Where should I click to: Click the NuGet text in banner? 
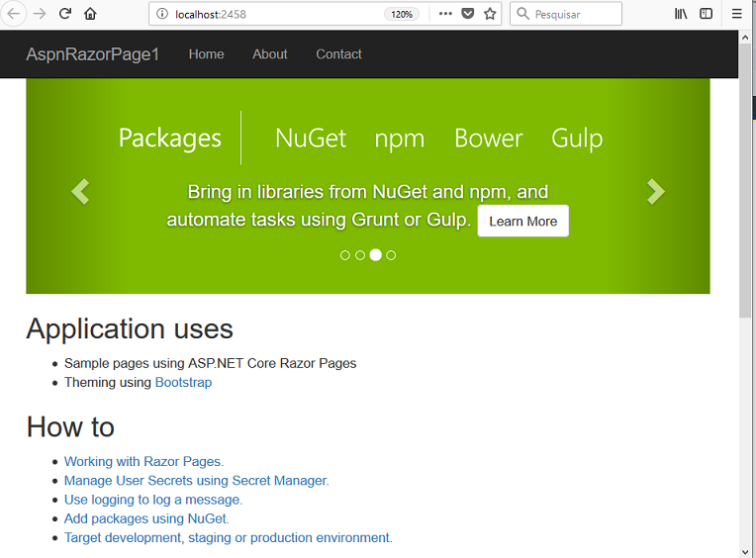coord(311,139)
